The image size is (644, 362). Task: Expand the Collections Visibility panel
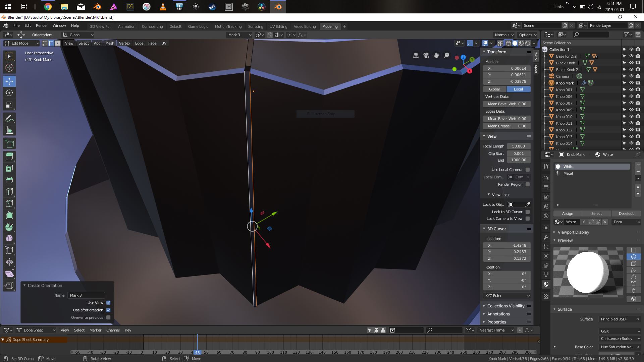(x=505, y=306)
